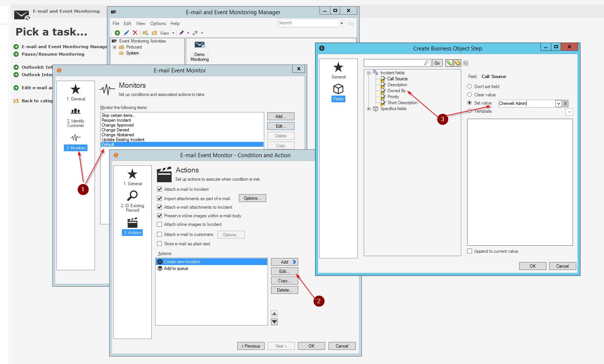Expand the Pinboard folder in tree
Image resolution: width=604 pixels, height=364 pixels.
click(115, 47)
